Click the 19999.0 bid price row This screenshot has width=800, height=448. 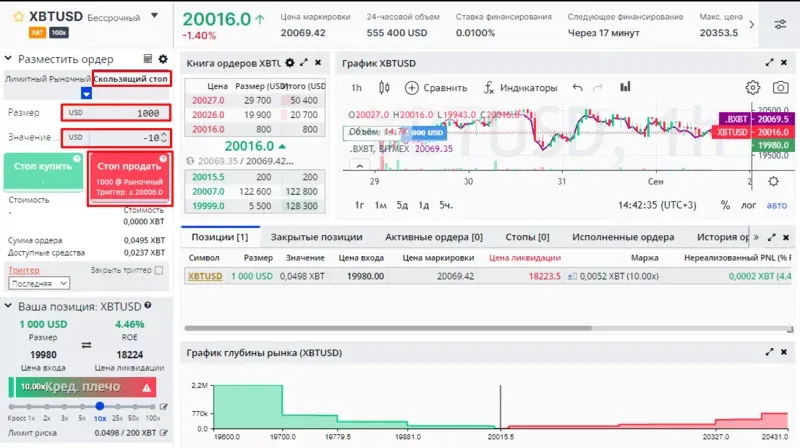(x=254, y=206)
